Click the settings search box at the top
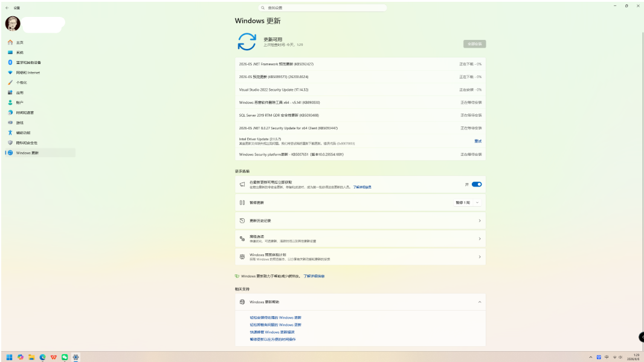The width and height of the screenshot is (644, 362). tap(323, 8)
